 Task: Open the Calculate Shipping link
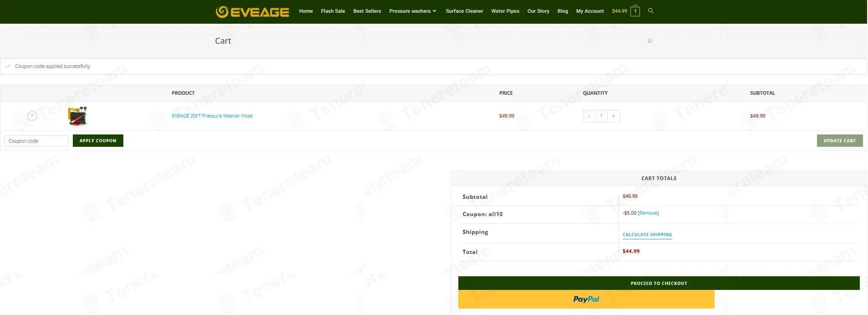click(647, 235)
